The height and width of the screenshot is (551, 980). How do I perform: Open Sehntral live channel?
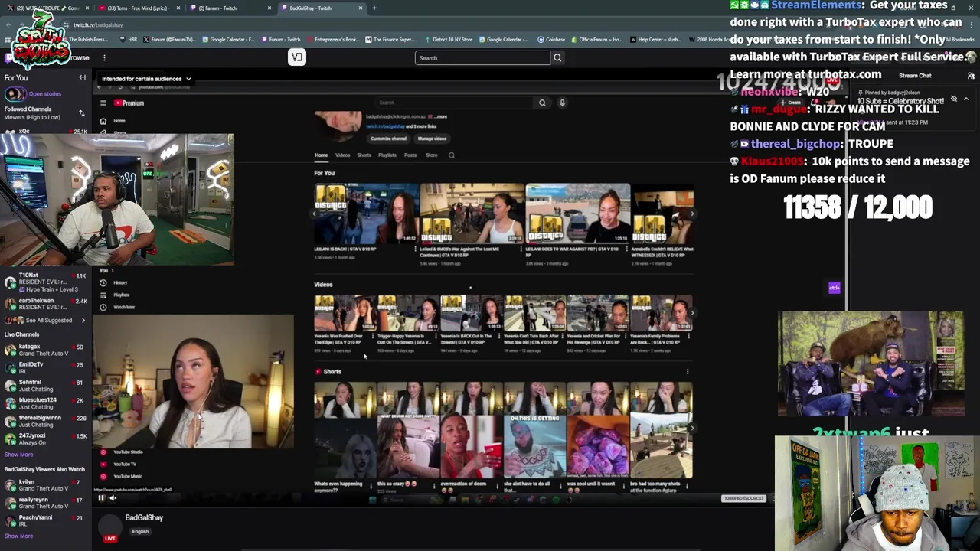tap(46, 385)
